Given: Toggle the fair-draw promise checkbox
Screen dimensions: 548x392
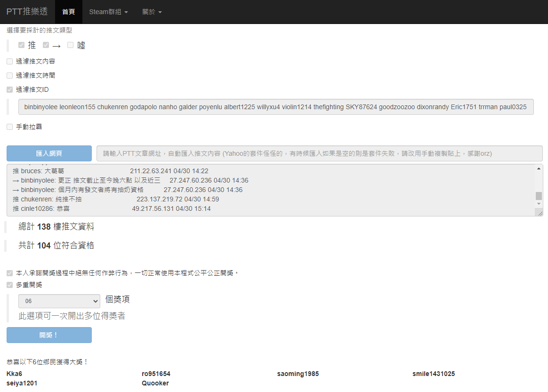Looking at the screenshot, I should (x=10, y=273).
